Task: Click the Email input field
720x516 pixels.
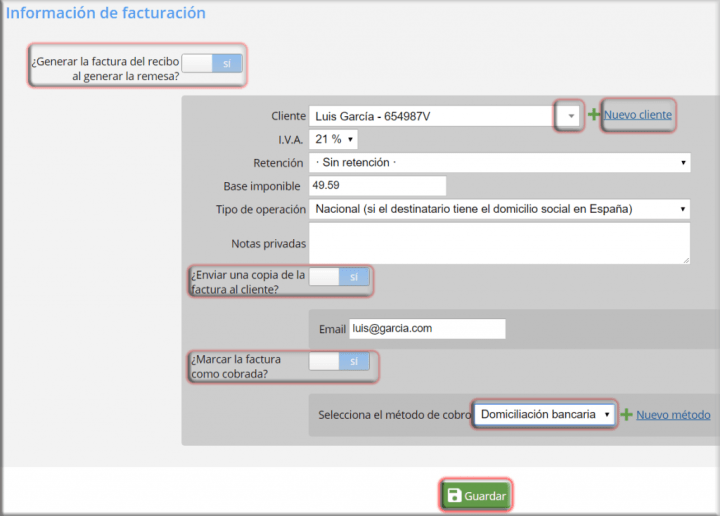Action: pyautogui.click(x=428, y=329)
